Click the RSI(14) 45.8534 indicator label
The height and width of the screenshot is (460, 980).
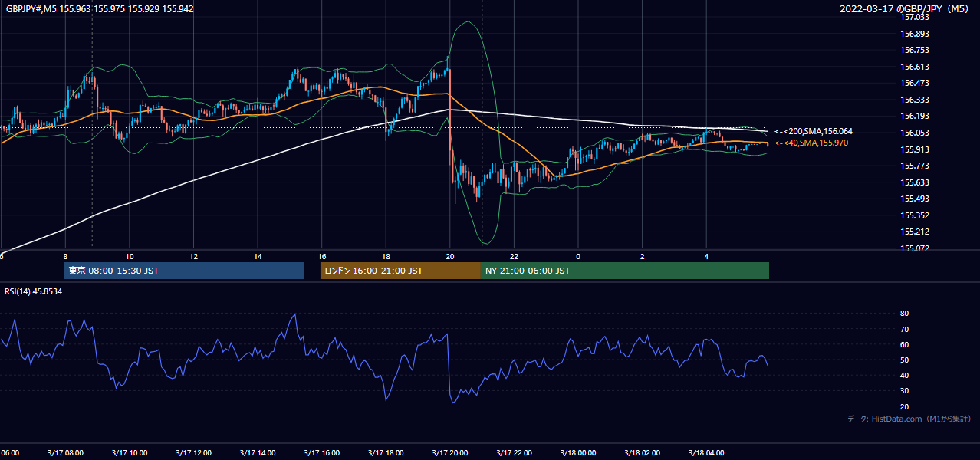(34, 291)
